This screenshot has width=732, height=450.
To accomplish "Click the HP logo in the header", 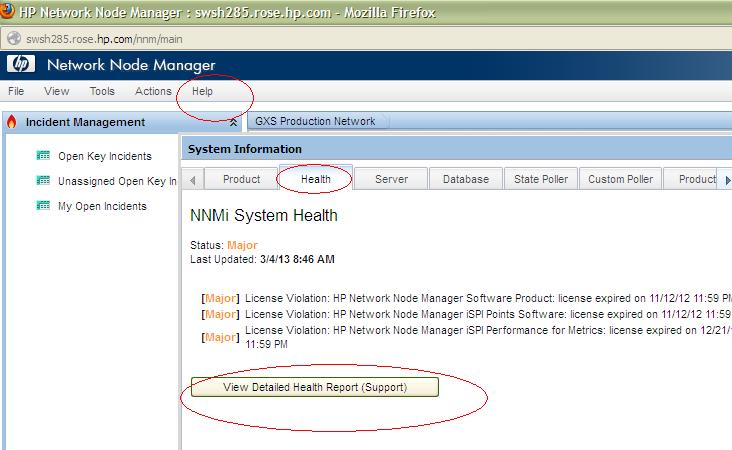I will [19, 65].
